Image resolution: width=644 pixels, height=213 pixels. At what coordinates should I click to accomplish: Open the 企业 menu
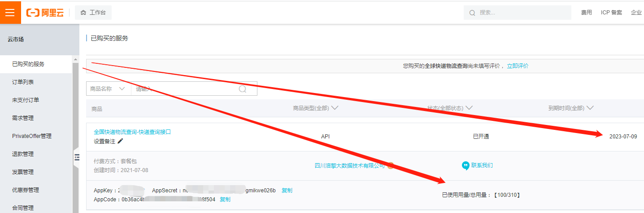(636, 13)
